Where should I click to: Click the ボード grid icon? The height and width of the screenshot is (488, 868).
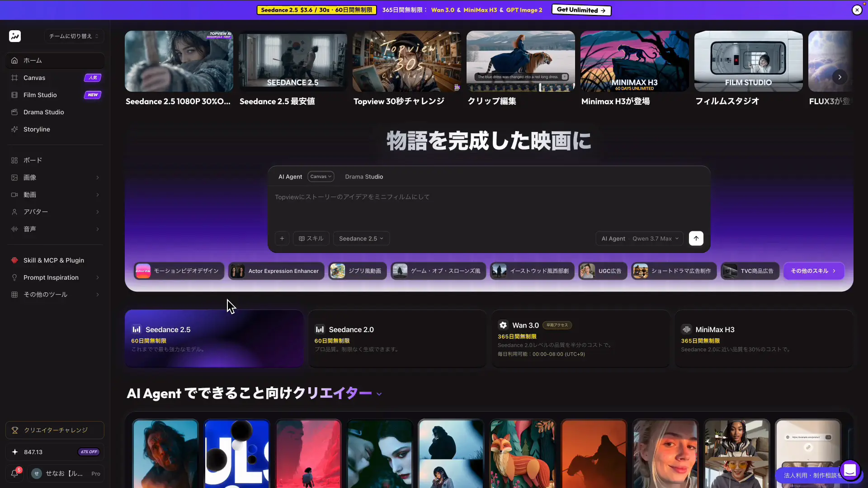[14, 160]
